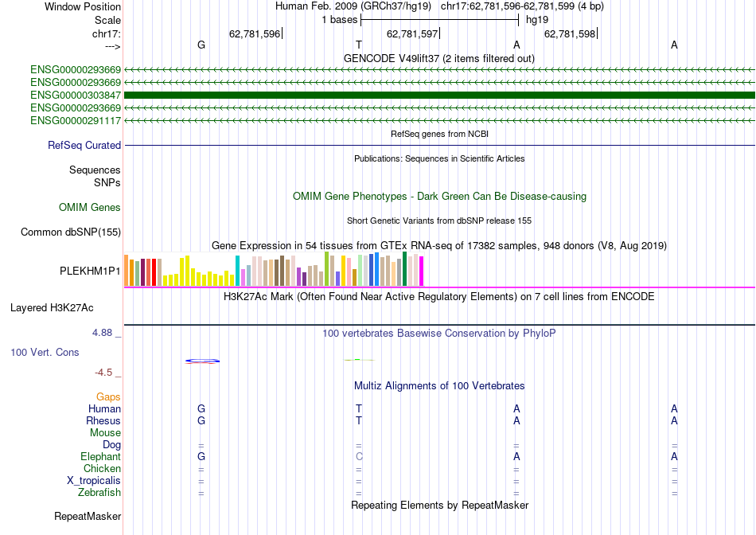
Task: Open Short Genetic Variants from dbSNP title
Action: (439, 221)
